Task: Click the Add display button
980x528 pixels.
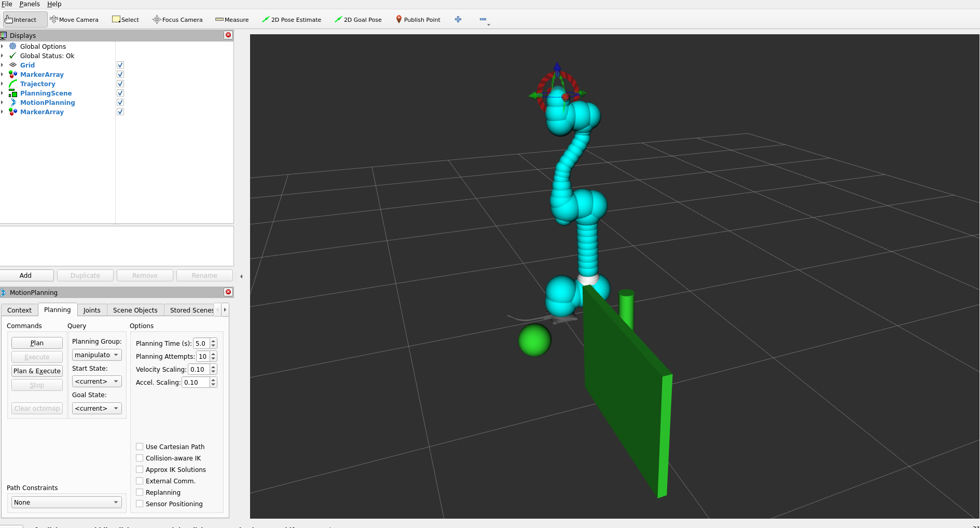Action: coord(26,276)
